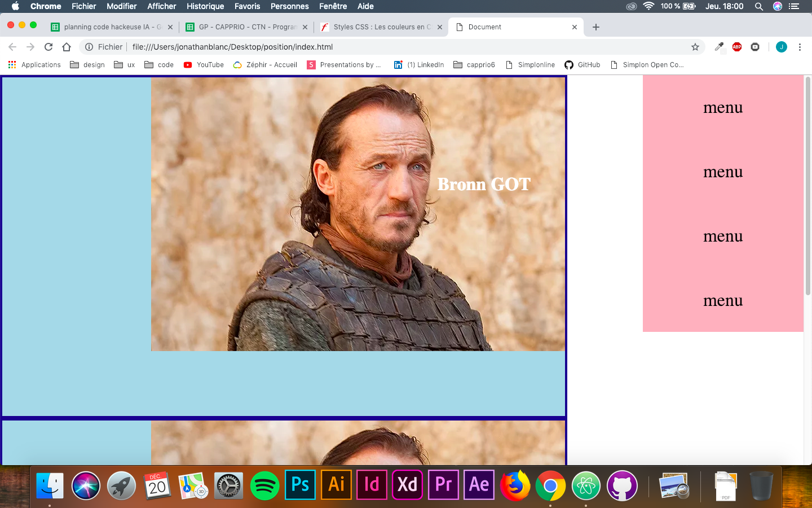Reload the current page
Viewport: 812px width, 508px height.
(48, 47)
